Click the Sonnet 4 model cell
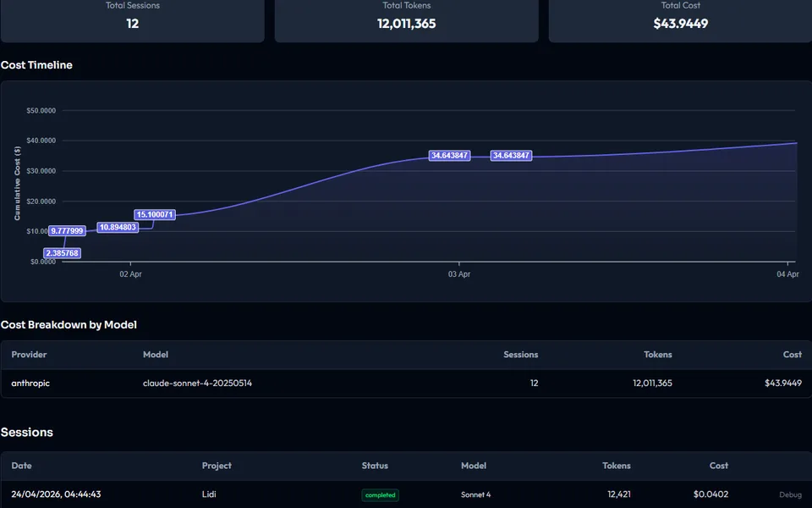Image resolution: width=812 pixels, height=508 pixels. (476, 494)
